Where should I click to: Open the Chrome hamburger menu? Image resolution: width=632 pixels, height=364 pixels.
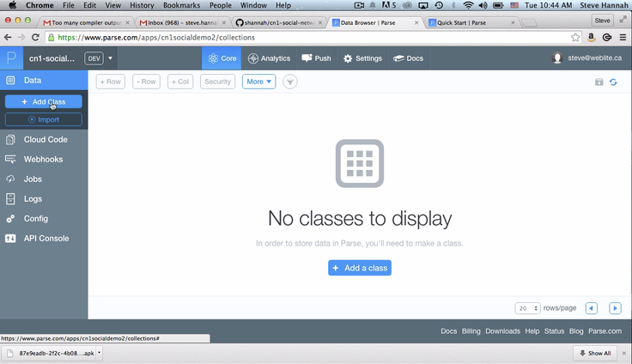[x=623, y=38]
